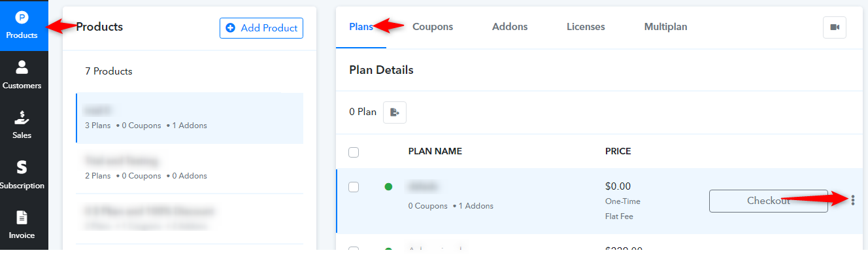This screenshot has width=868, height=257.
Task: Click the green active status dot
Action: point(388,187)
